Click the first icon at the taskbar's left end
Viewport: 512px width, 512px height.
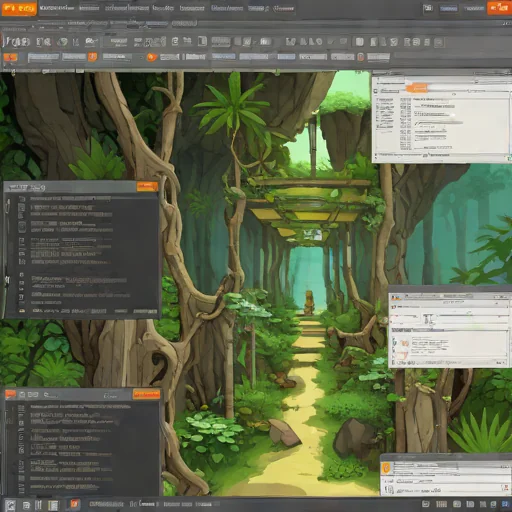coord(10,505)
